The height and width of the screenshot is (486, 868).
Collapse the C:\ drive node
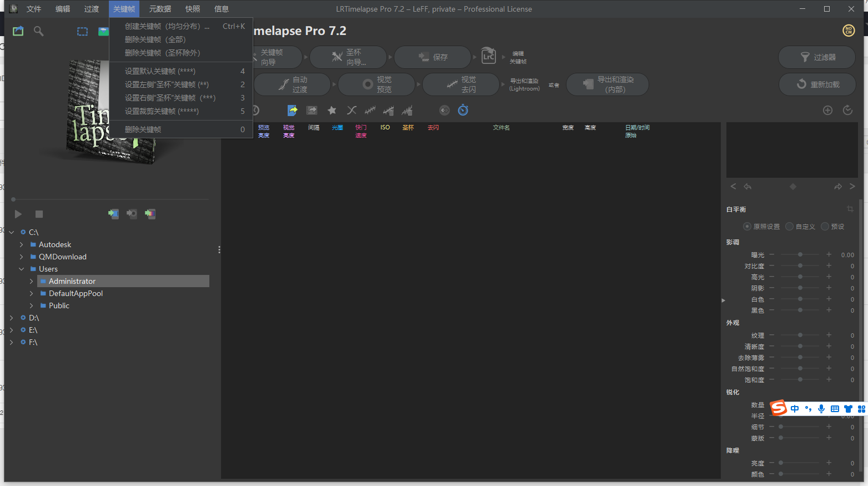coord(12,232)
